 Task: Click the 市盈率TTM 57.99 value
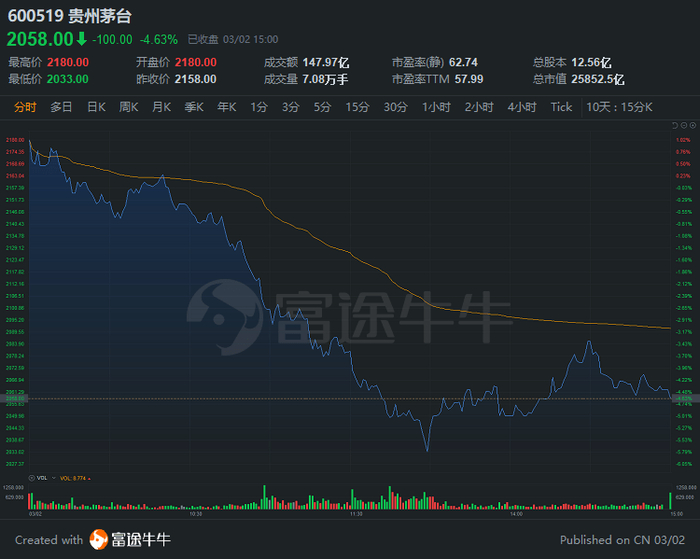469,79
